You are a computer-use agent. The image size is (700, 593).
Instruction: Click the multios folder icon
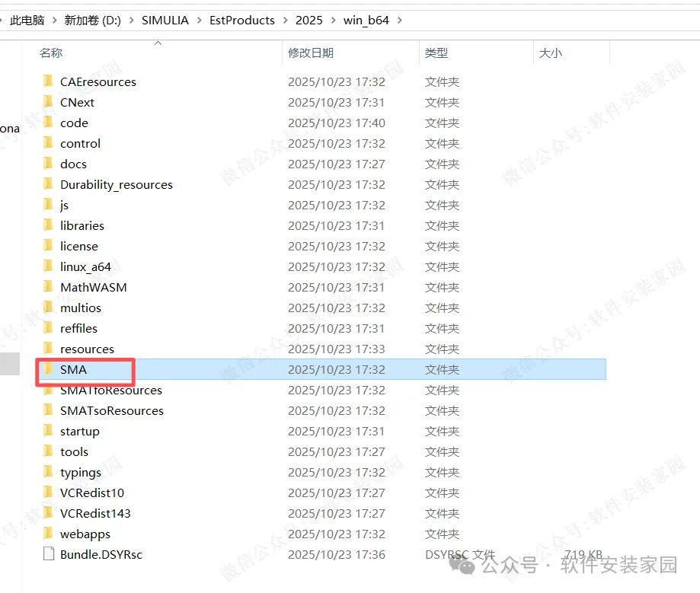pos(48,307)
